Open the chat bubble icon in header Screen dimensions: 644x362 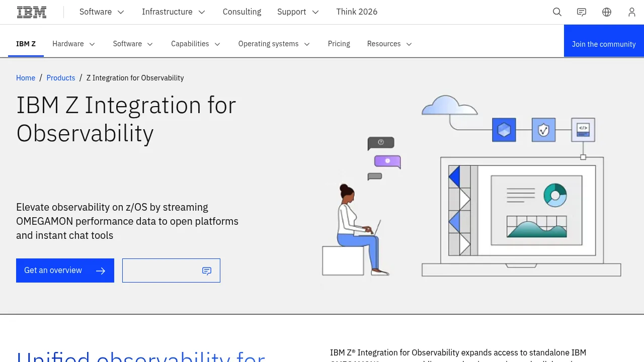point(582,12)
